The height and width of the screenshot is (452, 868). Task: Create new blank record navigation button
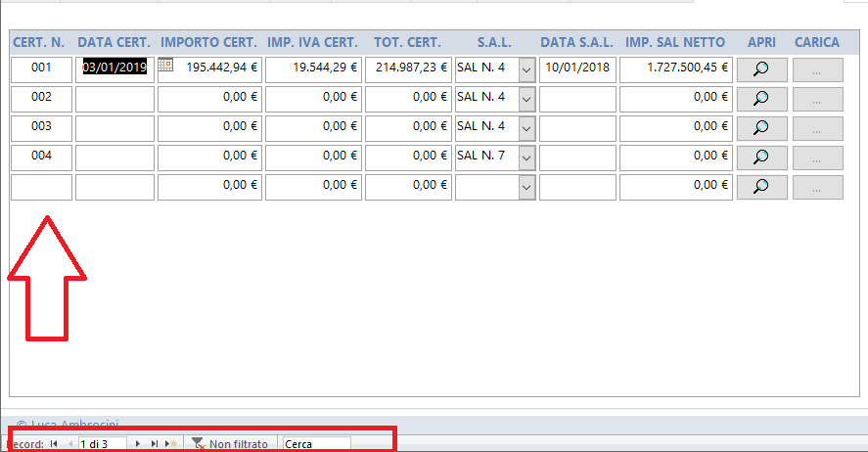click(x=171, y=444)
